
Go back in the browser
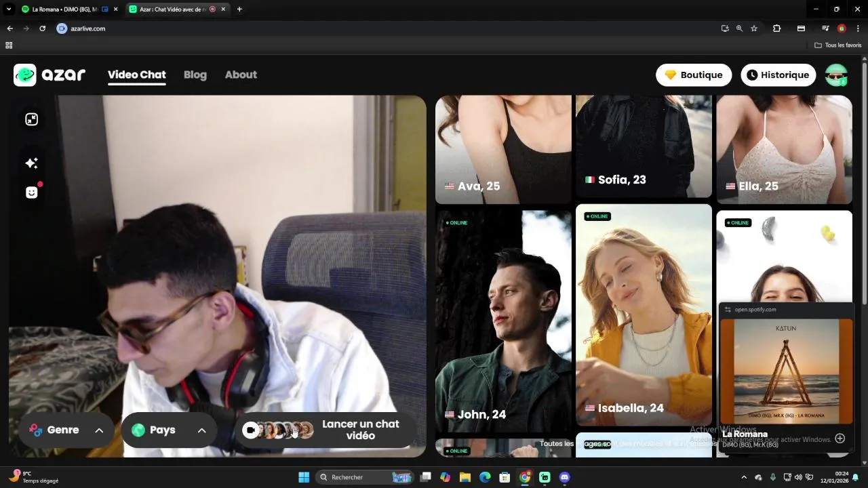pyautogui.click(x=9, y=28)
